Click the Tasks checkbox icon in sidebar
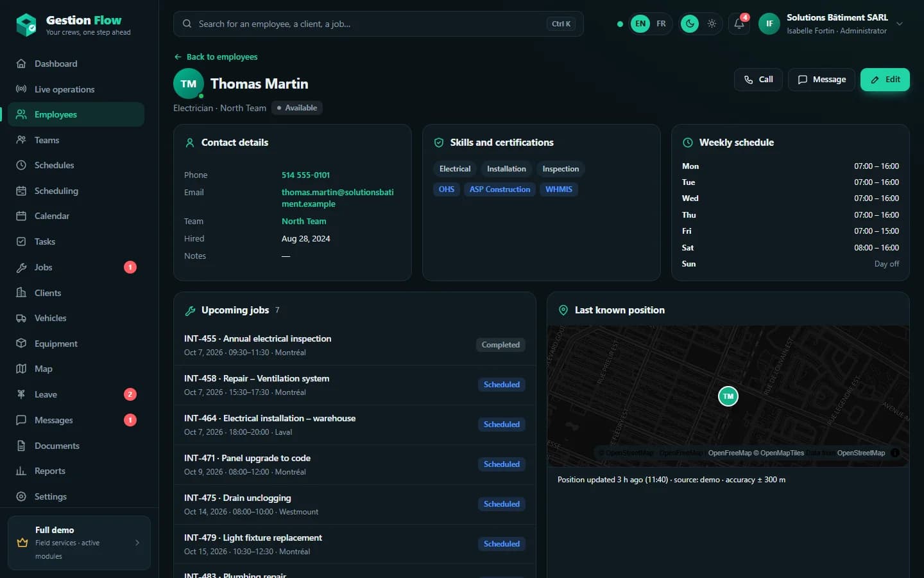The height and width of the screenshot is (578, 924). [21, 241]
